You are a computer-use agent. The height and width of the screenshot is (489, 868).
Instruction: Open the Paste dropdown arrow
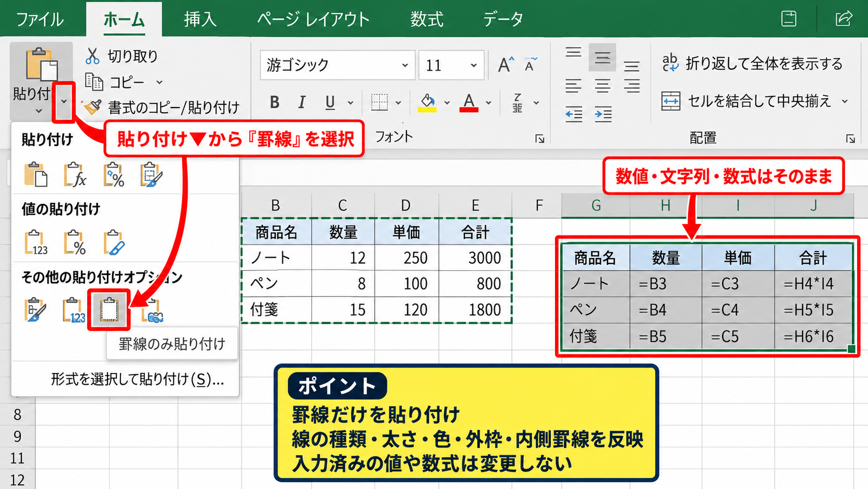coord(64,101)
